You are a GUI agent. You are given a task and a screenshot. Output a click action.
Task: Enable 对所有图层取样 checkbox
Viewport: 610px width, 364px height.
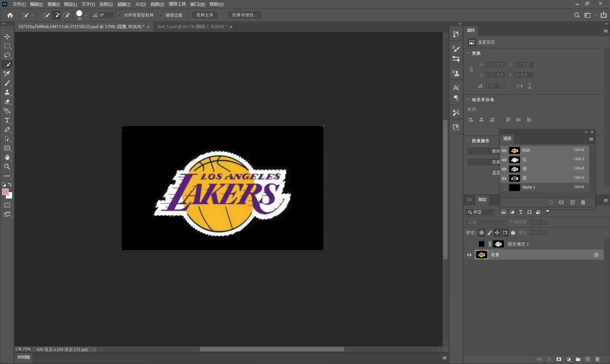120,15
